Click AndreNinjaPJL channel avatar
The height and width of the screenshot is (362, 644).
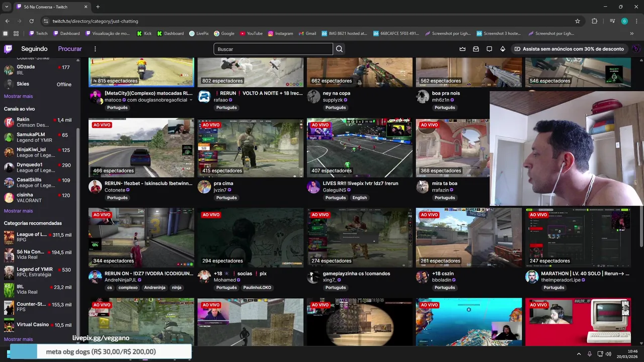[x=95, y=277]
